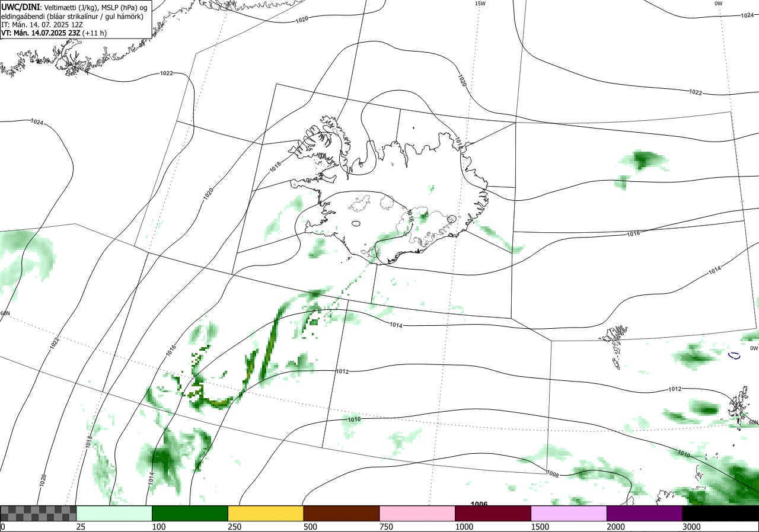Select the brown 500–750 legend swatch

tap(342, 513)
